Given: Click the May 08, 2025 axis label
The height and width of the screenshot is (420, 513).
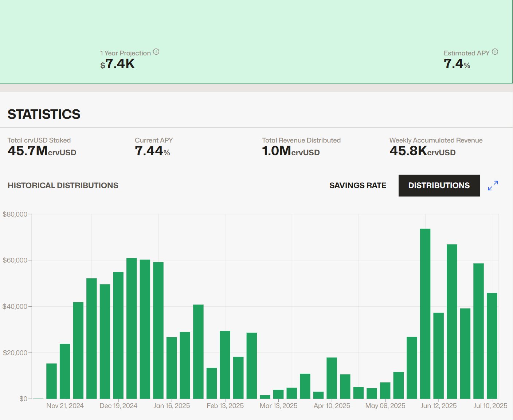Looking at the screenshot, I should click(x=385, y=406).
